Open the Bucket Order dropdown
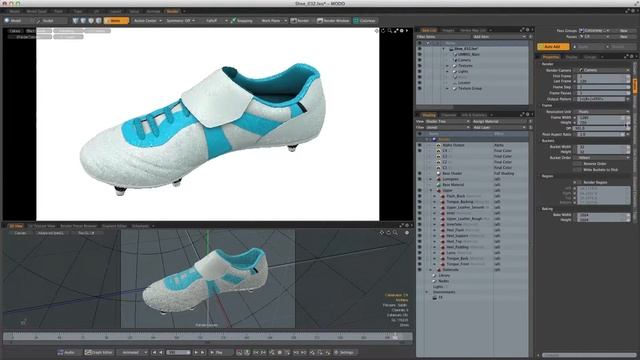 tap(604, 158)
